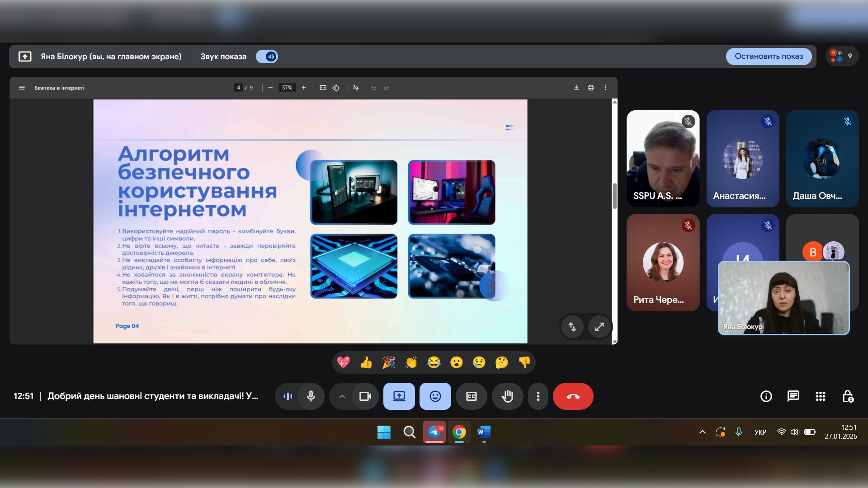Viewport: 868px width, 488px height.
Task: Click the raise hand icon
Action: pos(507,396)
